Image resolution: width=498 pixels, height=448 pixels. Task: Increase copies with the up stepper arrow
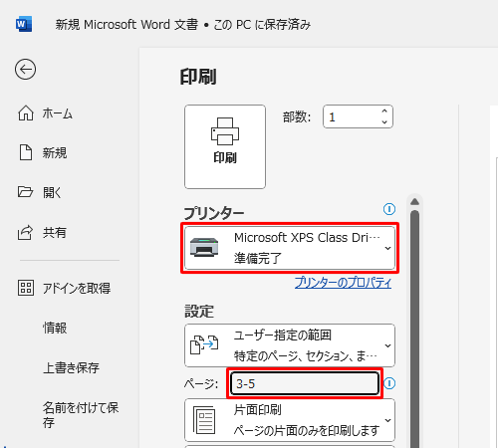(384, 112)
